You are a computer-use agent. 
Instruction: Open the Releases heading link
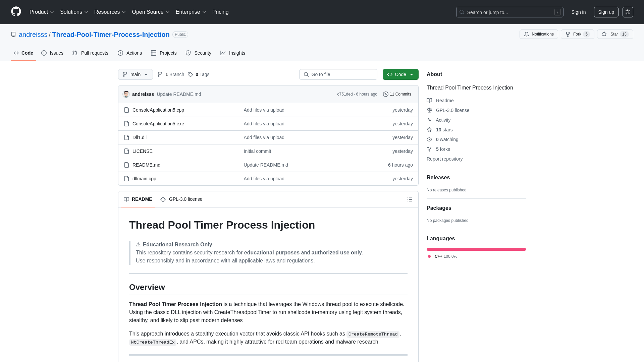click(x=438, y=178)
